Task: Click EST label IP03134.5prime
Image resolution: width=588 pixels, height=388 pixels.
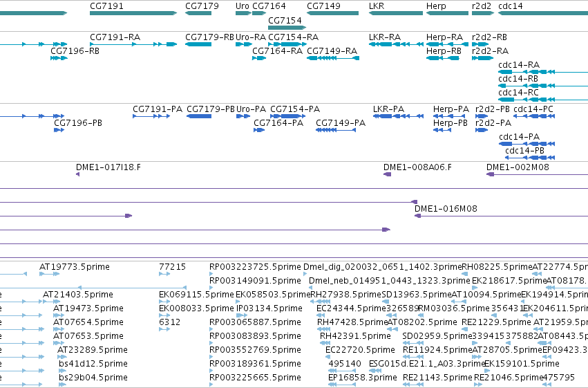Action: coord(269,308)
